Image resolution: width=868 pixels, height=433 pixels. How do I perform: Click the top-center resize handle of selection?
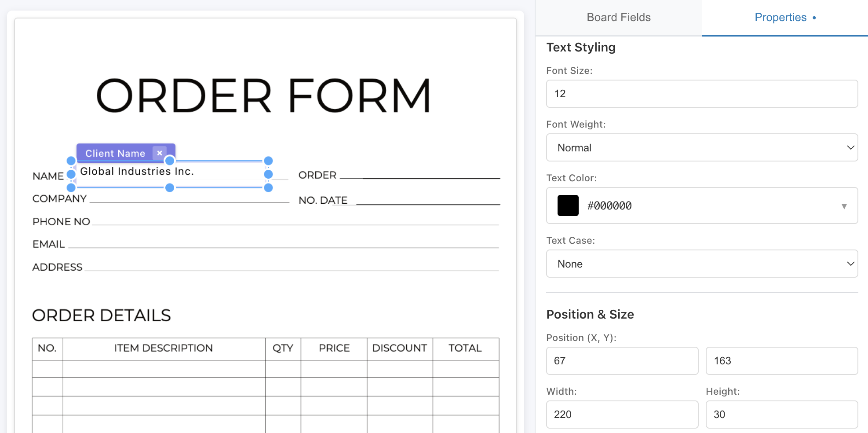point(169,161)
